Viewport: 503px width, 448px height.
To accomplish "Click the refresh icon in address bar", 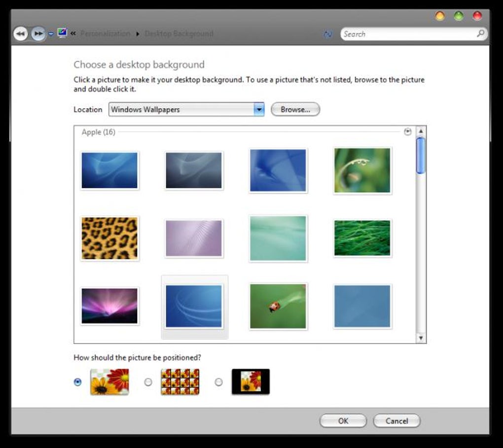I will [x=327, y=34].
